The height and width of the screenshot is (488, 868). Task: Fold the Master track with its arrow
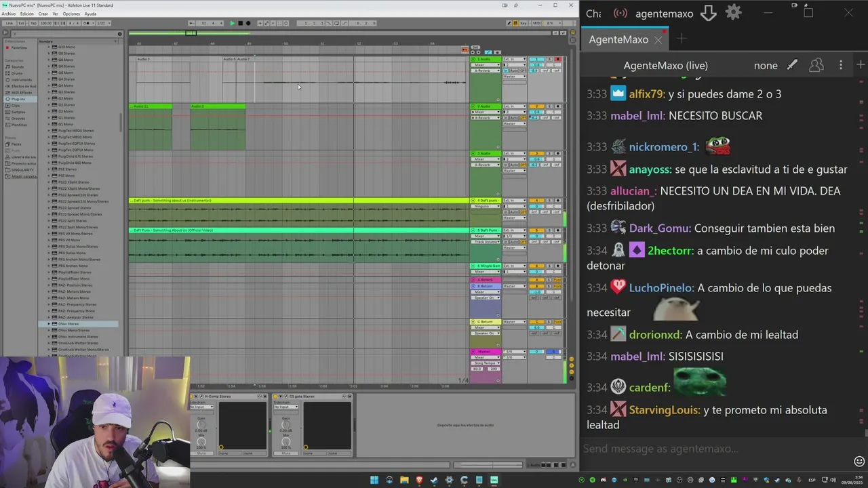473,352
